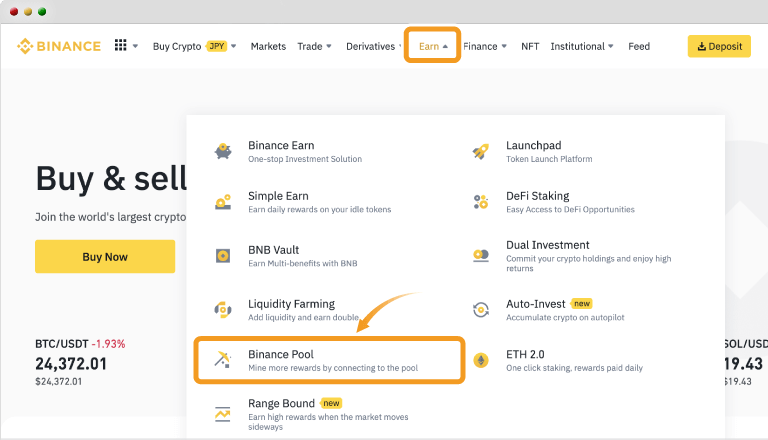
Task: Go to Markets
Action: (268, 47)
